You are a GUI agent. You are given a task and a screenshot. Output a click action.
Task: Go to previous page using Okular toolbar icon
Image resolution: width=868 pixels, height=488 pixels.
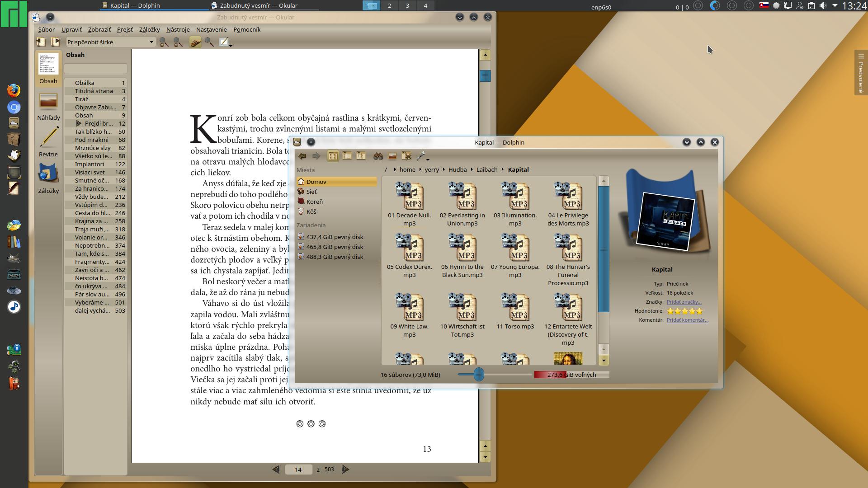(41, 42)
